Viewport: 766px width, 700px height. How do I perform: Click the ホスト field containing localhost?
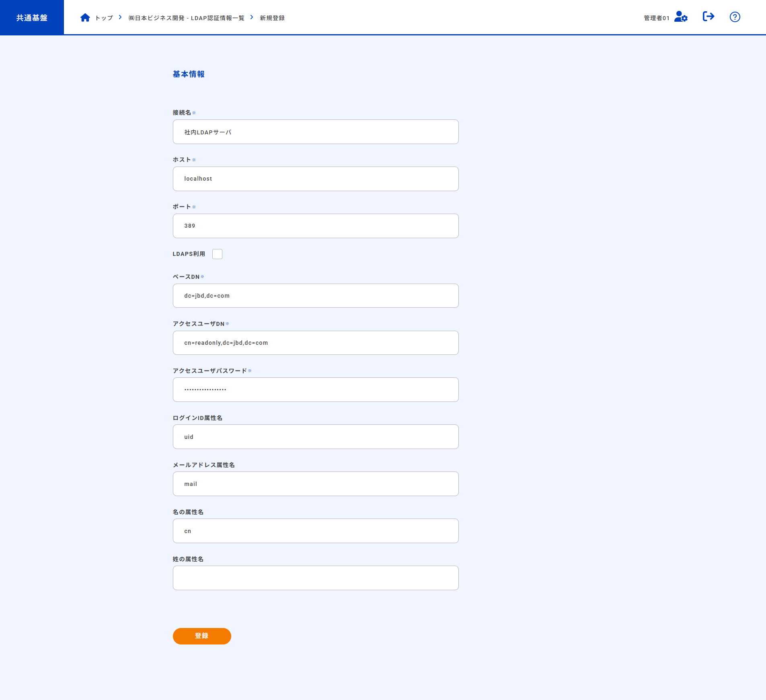pos(315,179)
